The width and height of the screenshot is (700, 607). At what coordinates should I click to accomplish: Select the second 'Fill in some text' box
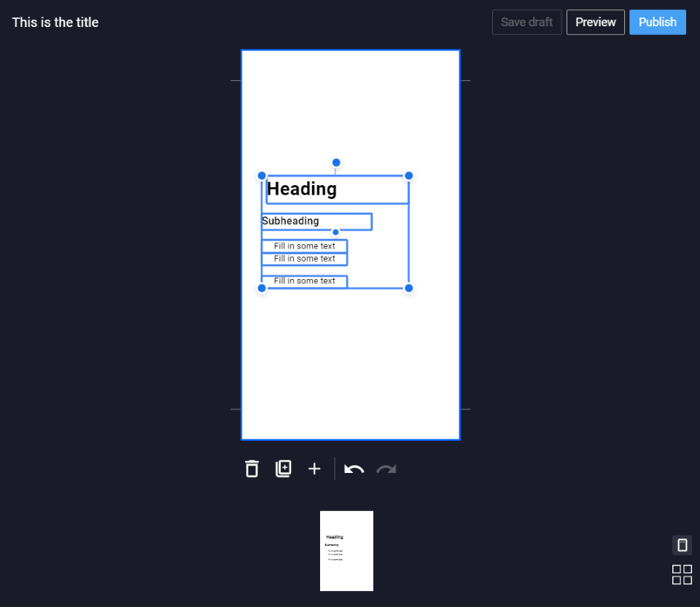[305, 259]
